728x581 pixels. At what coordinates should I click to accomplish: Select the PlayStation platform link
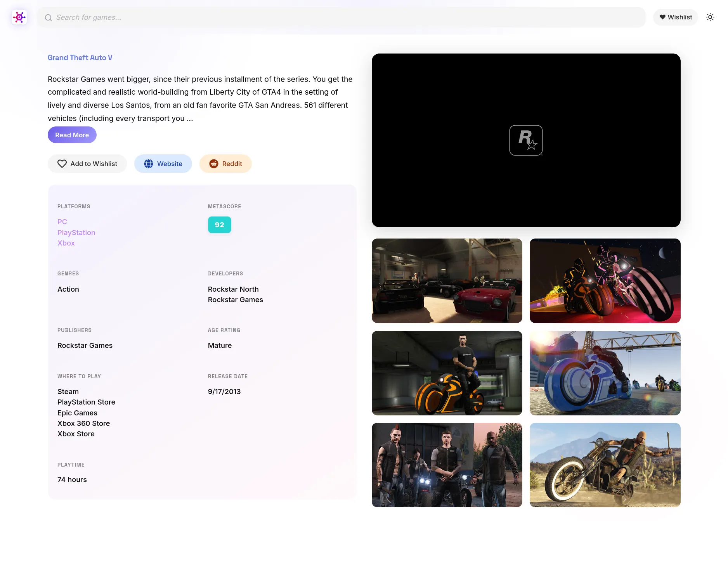click(76, 233)
